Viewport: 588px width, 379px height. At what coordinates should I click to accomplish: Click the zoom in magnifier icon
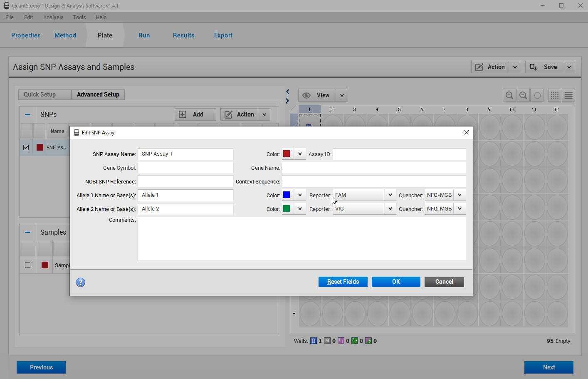coord(509,95)
